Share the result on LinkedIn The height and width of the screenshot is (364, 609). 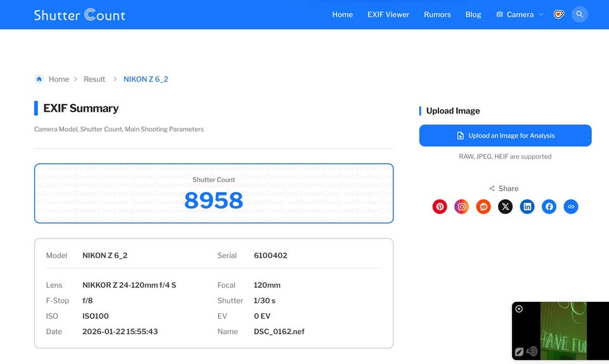pos(527,206)
